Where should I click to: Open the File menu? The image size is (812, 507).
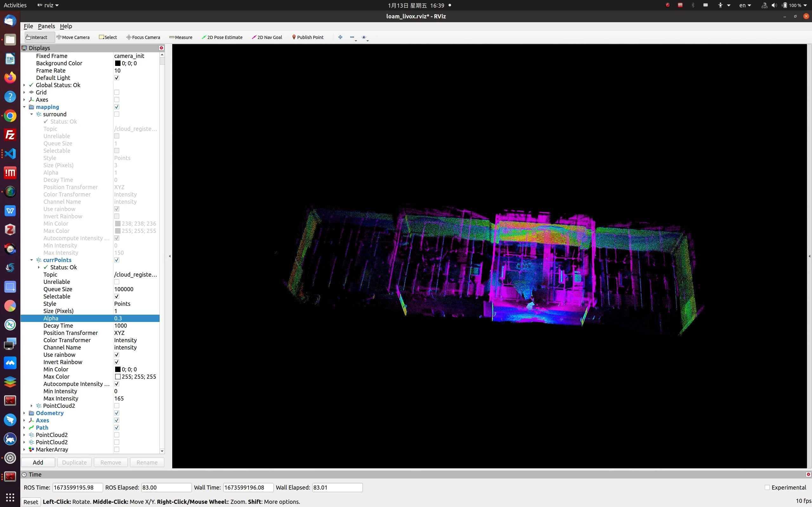click(x=28, y=26)
